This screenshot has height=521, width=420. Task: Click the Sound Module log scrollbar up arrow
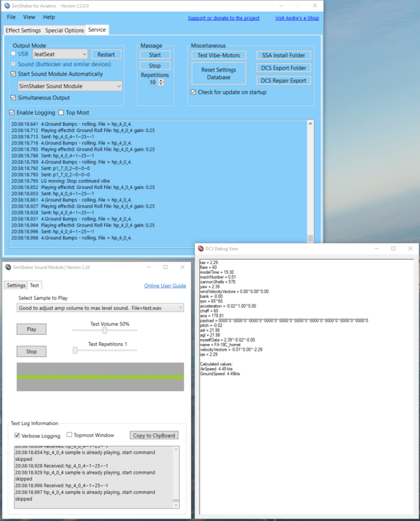tap(176, 449)
